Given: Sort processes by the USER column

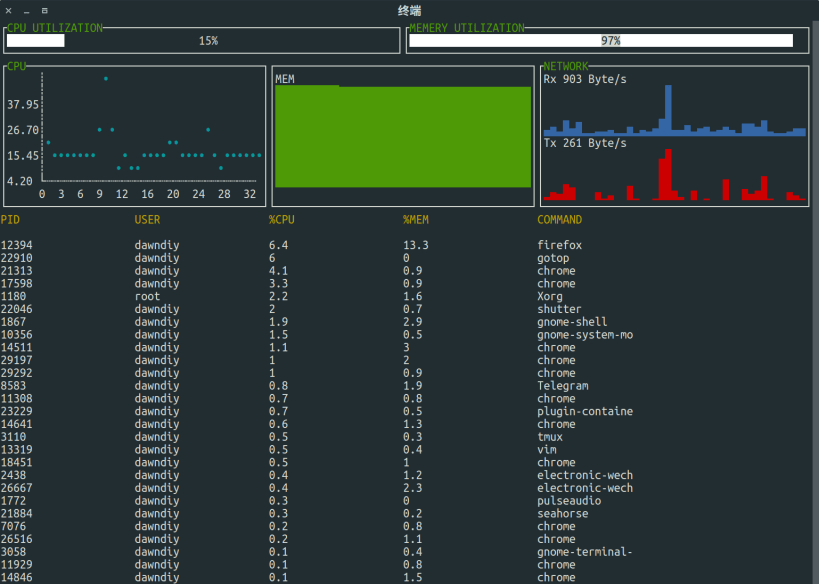Looking at the screenshot, I should (x=146, y=219).
